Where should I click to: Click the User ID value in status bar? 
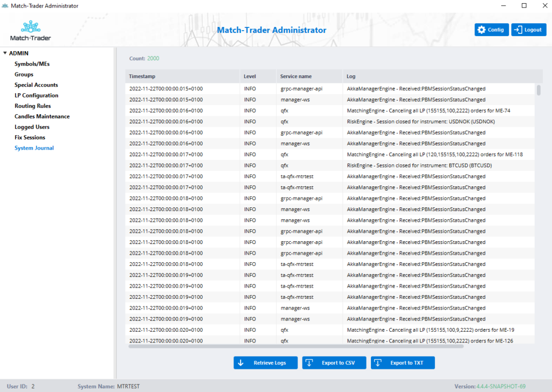pyautogui.click(x=33, y=387)
